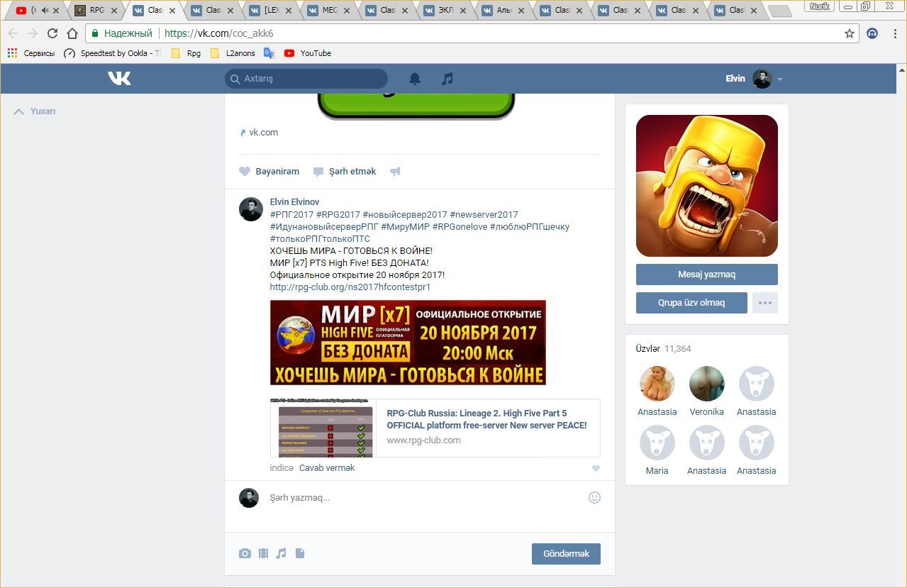Open a new browser tab
The height and width of the screenshot is (588, 907).
[779, 11]
